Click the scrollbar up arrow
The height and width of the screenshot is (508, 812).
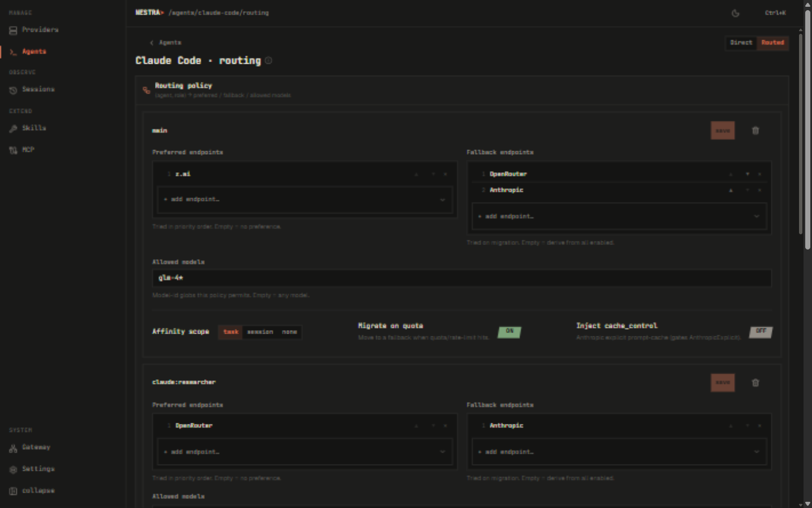807,4
